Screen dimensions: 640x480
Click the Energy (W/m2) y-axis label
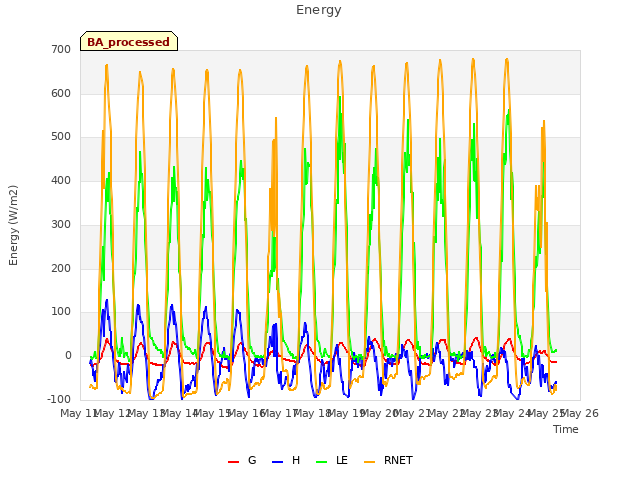click(13, 225)
